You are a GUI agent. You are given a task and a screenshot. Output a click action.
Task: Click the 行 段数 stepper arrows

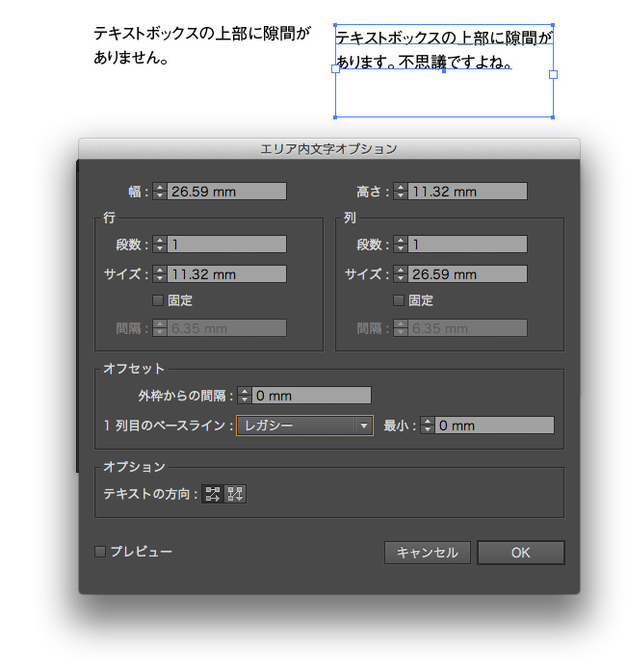click(160, 244)
